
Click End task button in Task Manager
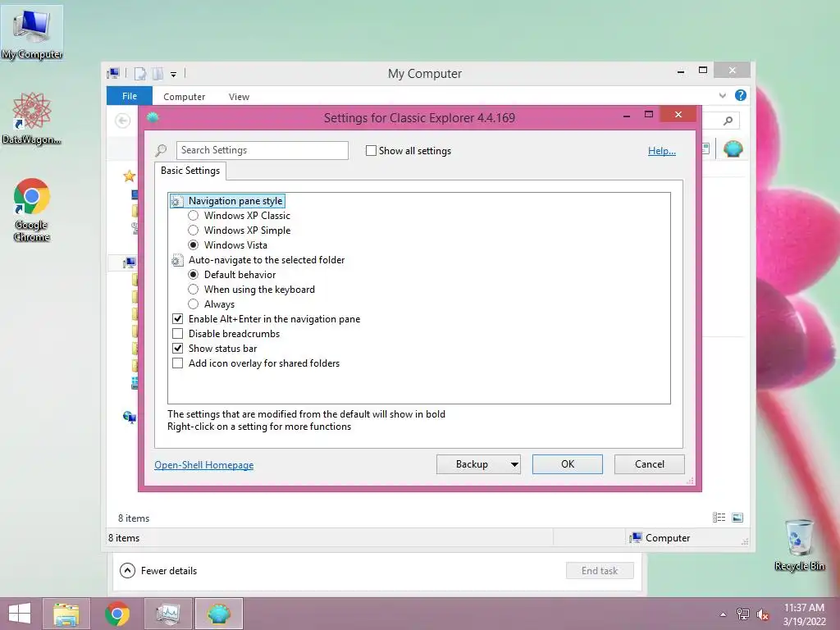coord(600,571)
